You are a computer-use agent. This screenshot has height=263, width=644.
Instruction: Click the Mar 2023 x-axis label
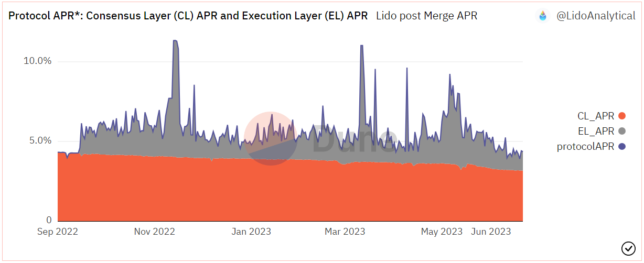coord(345,232)
